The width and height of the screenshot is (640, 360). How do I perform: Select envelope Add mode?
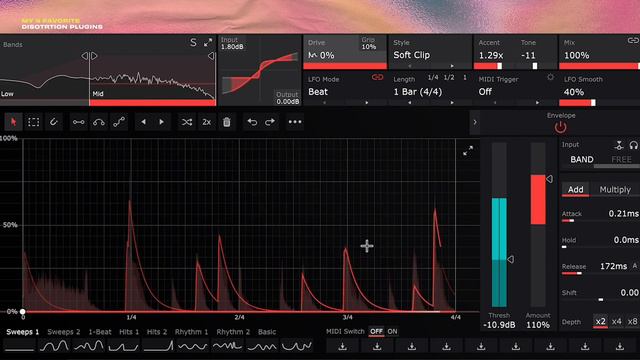point(576,190)
